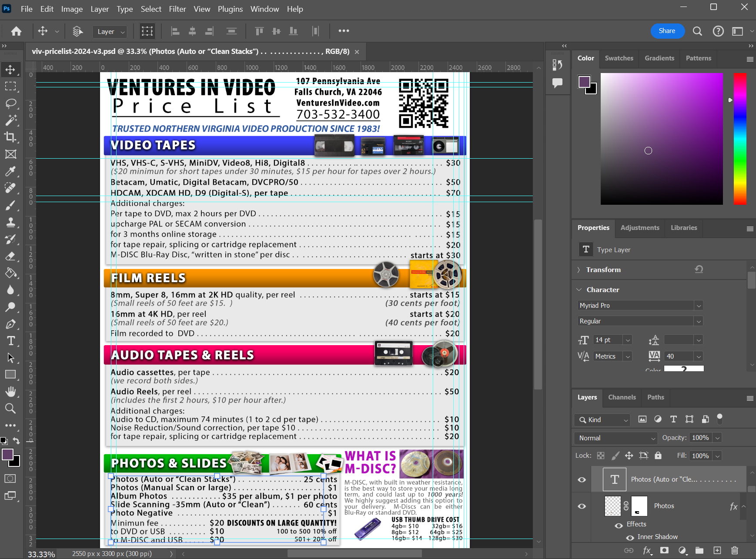Open the 14 pt font size dropdown
The width and height of the screenshot is (756, 559).
coord(627,340)
